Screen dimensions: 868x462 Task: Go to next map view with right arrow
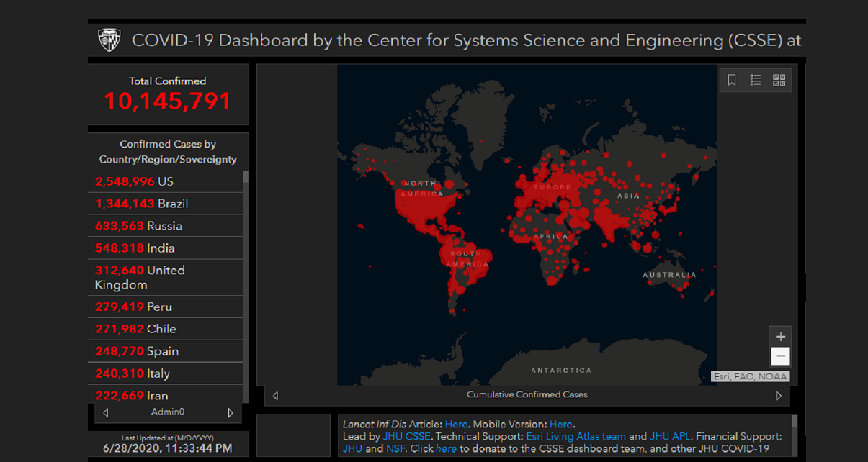(778, 395)
